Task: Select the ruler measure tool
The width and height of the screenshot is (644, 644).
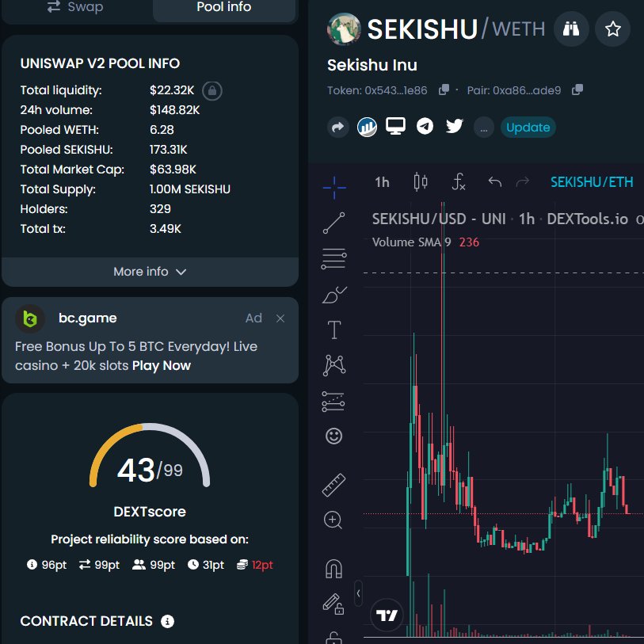Action: tap(334, 485)
